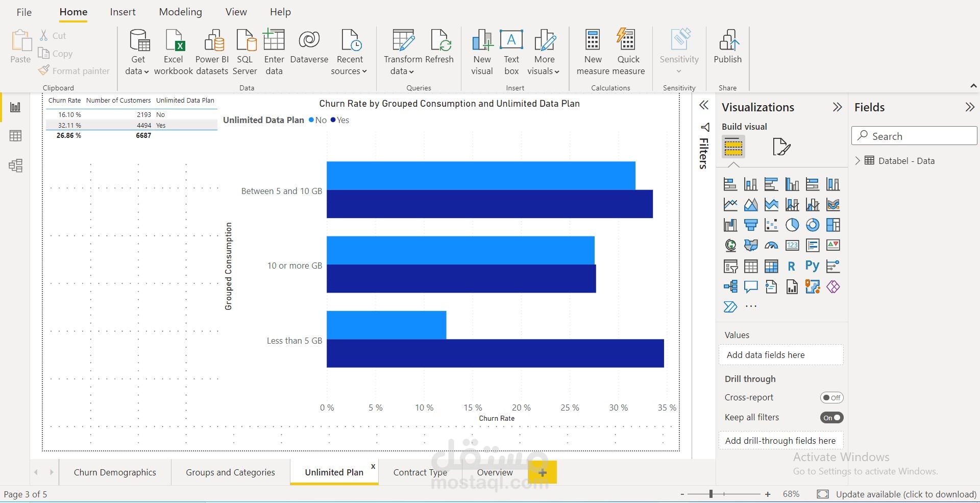This screenshot has width=980, height=503.
Task: Turn on the Cross-report toggle
Action: [x=832, y=398]
